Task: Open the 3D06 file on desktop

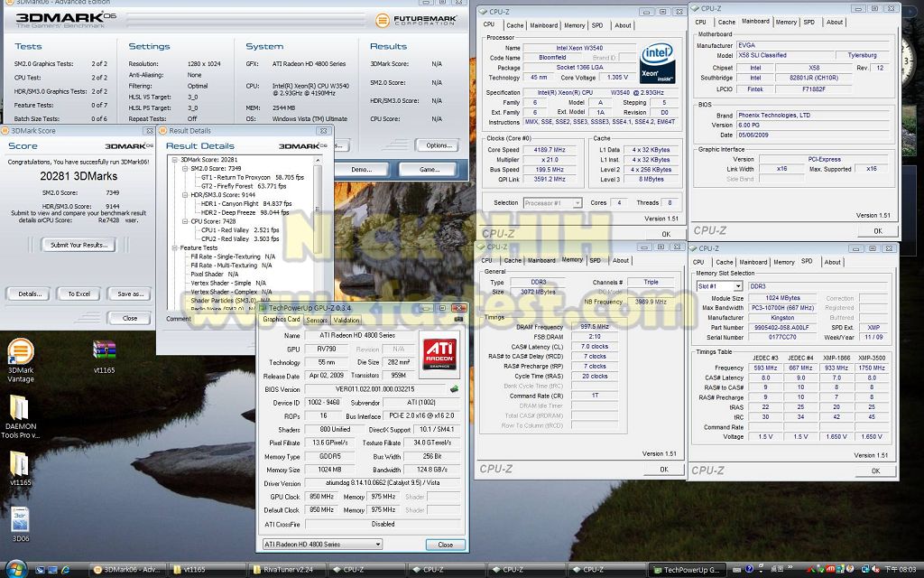Action: [20, 519]
